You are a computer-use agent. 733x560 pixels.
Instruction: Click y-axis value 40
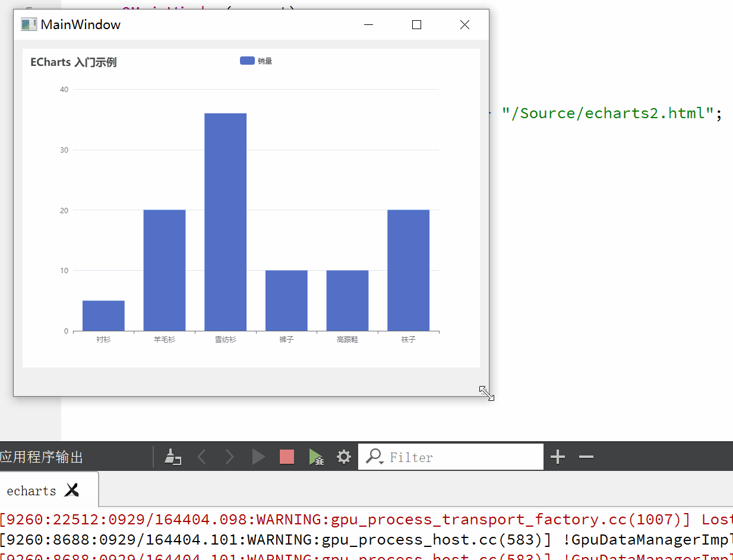coord(64,90)
